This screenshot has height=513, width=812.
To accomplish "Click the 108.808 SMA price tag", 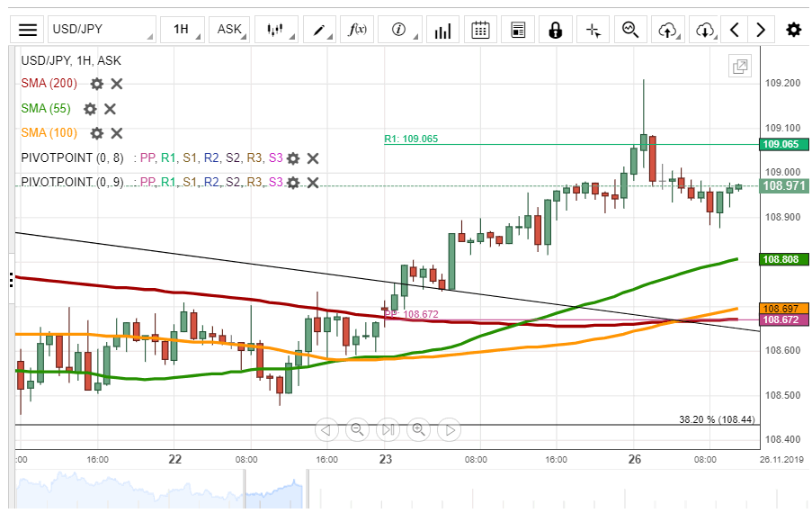I will pyautogui.click(x=783, y=259).
